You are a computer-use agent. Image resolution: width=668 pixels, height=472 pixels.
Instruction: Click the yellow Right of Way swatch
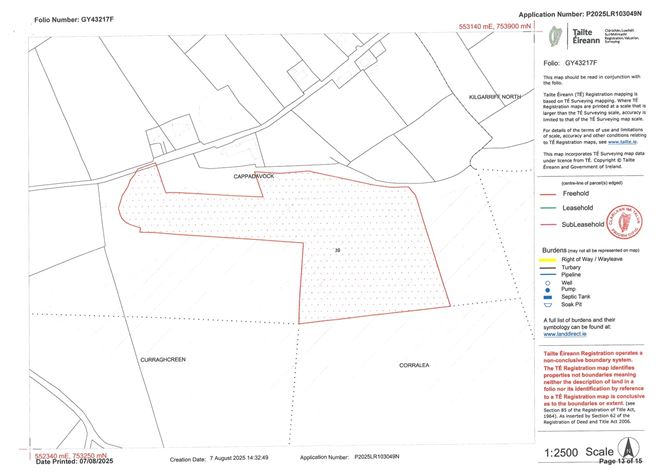[x=549, y=262]
